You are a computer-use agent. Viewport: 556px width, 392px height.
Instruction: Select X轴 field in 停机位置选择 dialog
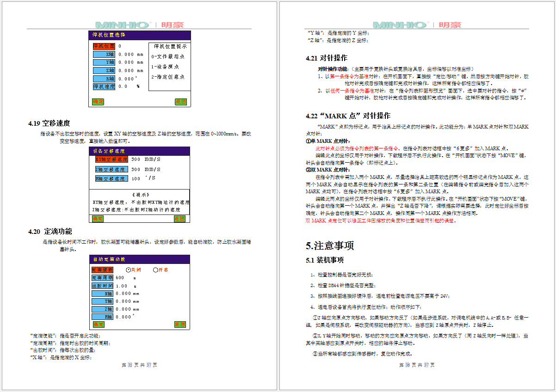tap(104, 54)
